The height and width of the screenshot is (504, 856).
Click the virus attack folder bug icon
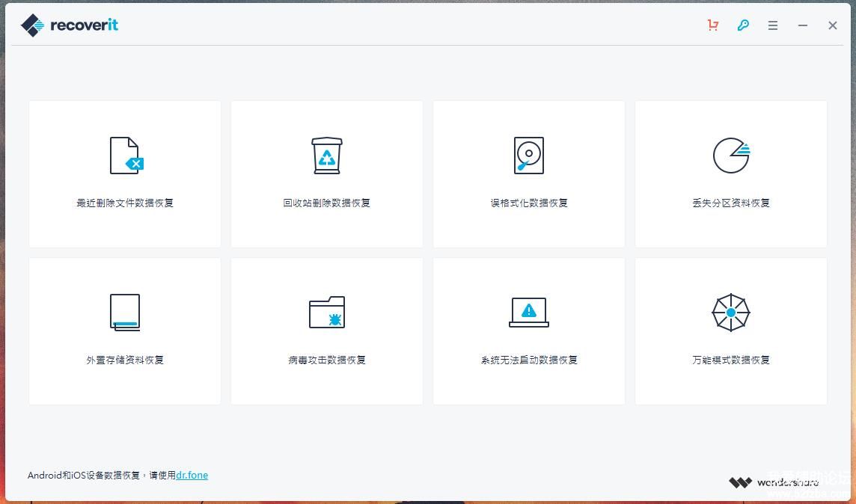pyautogui.click(x=327, y=313)
